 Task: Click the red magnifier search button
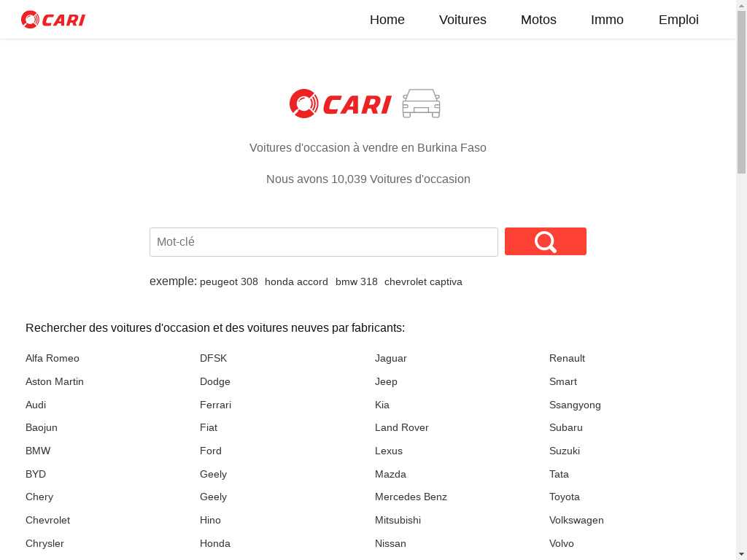tap(546, 241)
